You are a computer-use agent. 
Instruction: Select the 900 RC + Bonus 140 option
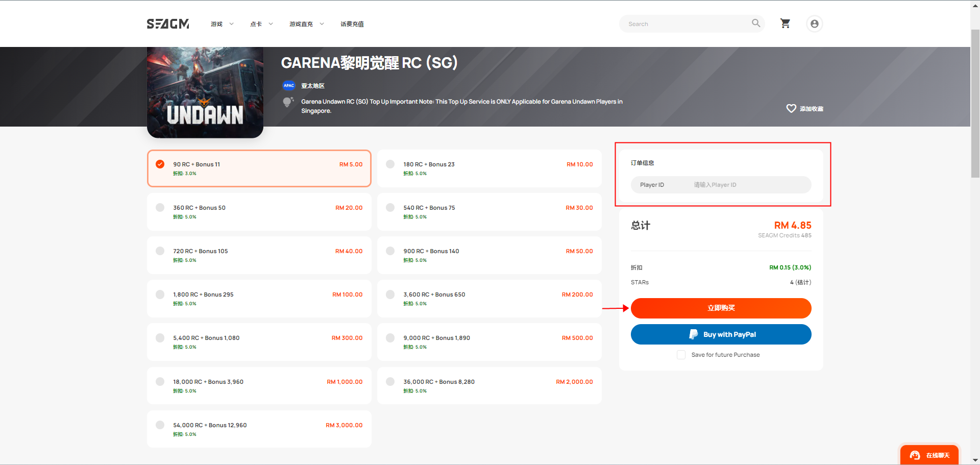pyautogui.click(x=489, y=255)
